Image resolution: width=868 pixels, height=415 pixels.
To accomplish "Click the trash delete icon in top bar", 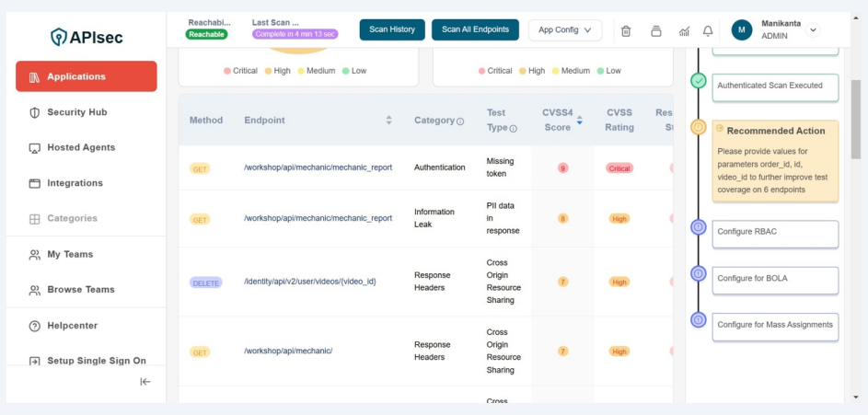I will 626,30.
